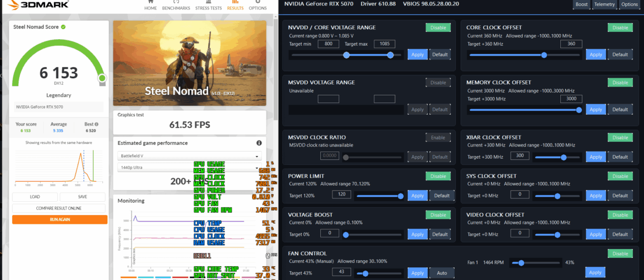Click the SYS Clock Offset slider handle
This screenshot has height=280, width=644.
(558, 196)
